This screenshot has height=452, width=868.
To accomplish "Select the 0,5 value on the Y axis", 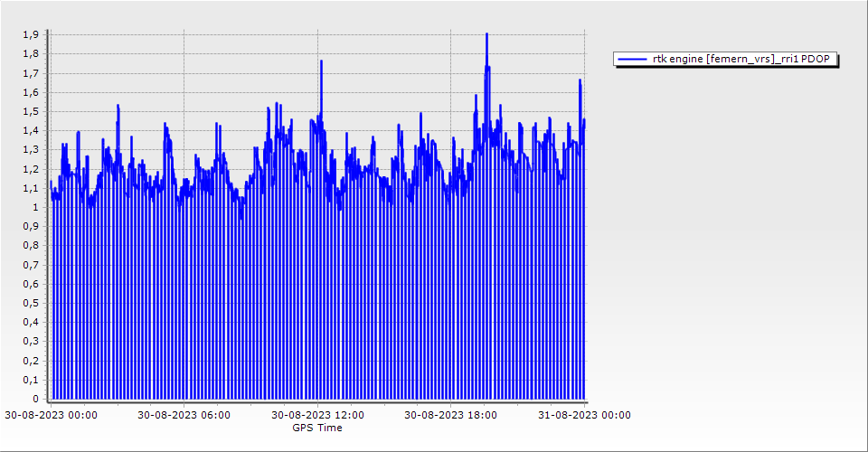I will click(x=31, y=303).
